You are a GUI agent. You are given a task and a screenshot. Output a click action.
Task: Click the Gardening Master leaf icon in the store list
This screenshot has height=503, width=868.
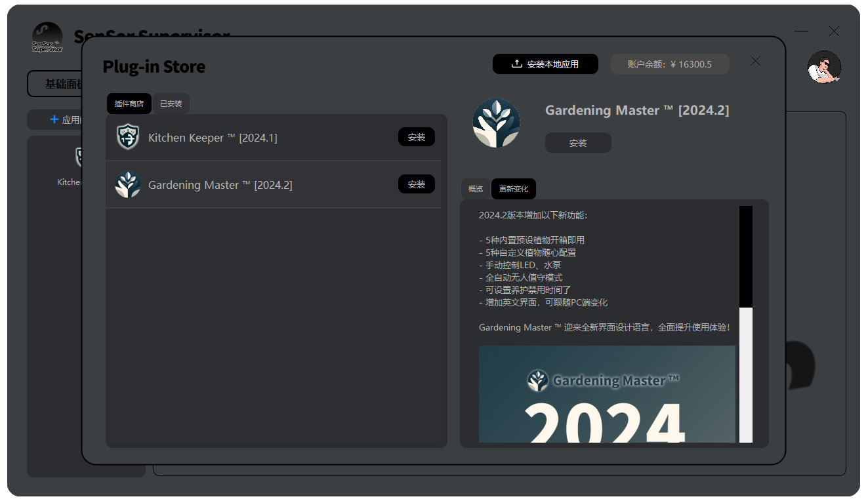128,185
